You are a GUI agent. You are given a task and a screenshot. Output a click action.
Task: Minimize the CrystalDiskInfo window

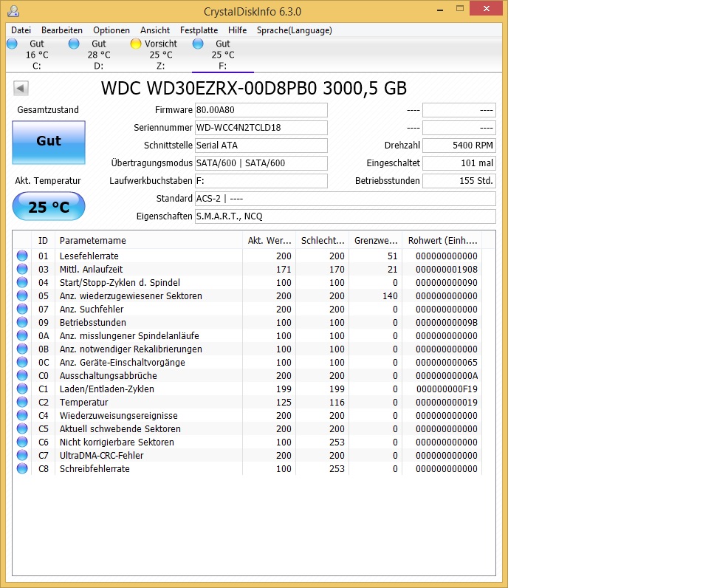440,9
